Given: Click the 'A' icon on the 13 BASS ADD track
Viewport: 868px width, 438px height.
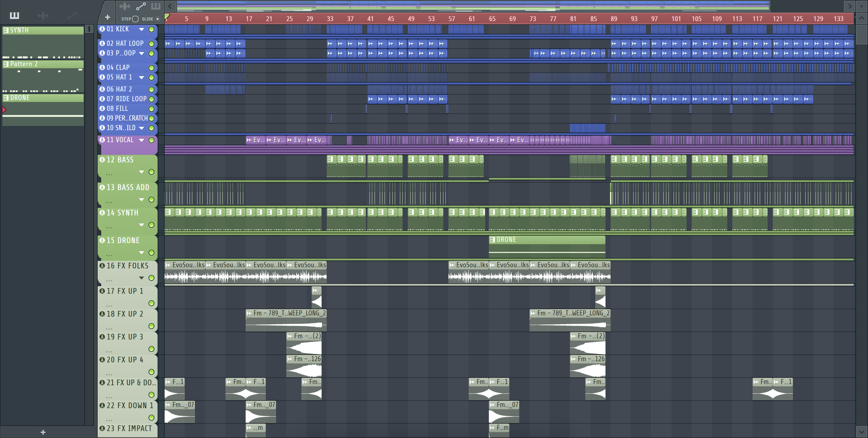Looking at the screenshot, I should click(102, 187).
